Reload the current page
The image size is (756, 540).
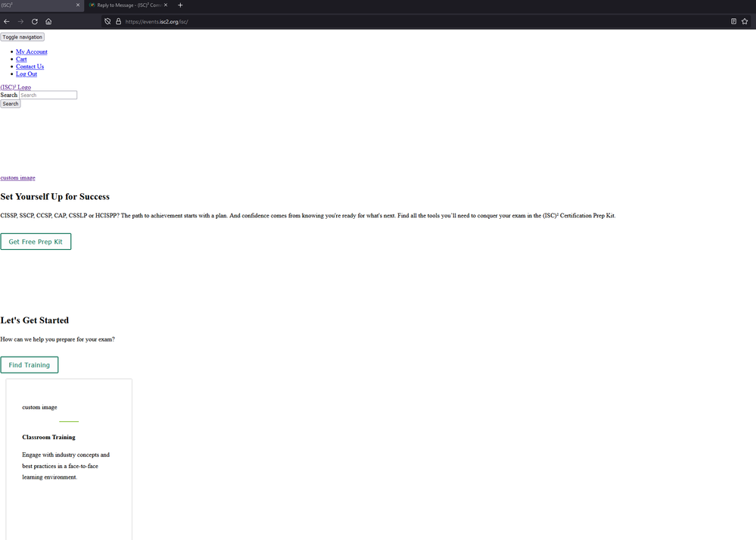tap(35, 21)
